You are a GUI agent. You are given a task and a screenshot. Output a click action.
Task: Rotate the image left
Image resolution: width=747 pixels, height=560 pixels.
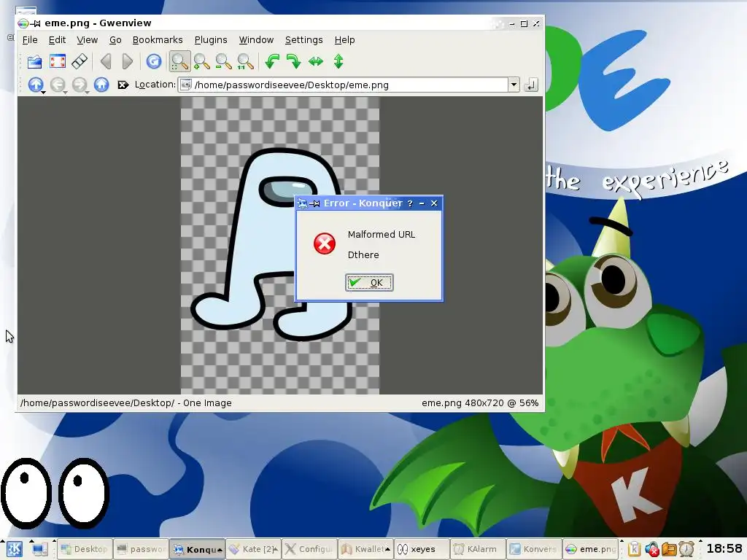click(x=272, y=61)
